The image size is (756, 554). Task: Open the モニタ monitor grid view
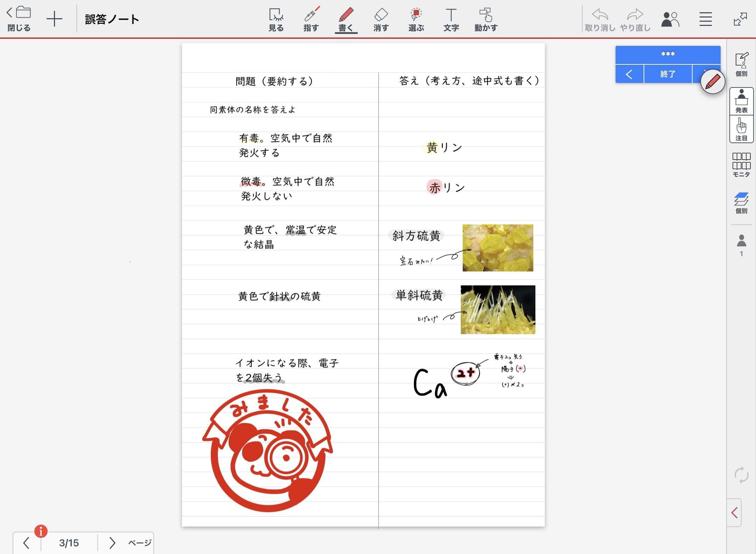click(x=741, y=164)
